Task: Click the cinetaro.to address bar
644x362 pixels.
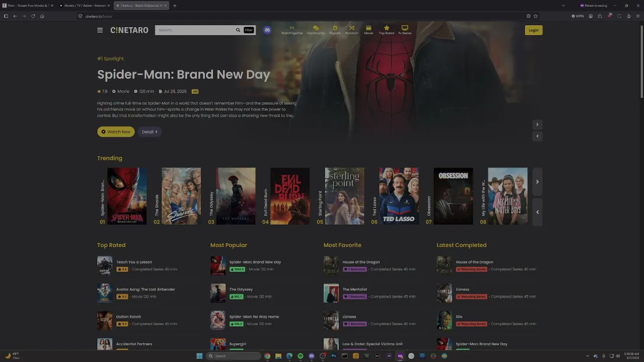Action: [302, 16]
